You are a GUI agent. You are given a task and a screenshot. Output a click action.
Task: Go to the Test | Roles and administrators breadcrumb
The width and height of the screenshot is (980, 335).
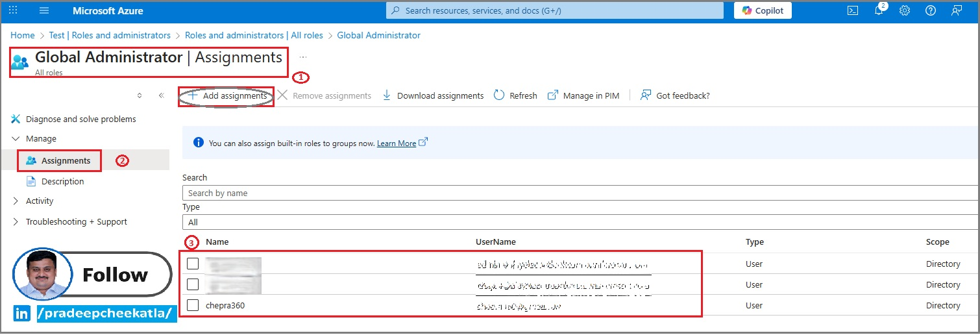pyautogui.click(x=110, y=35)
